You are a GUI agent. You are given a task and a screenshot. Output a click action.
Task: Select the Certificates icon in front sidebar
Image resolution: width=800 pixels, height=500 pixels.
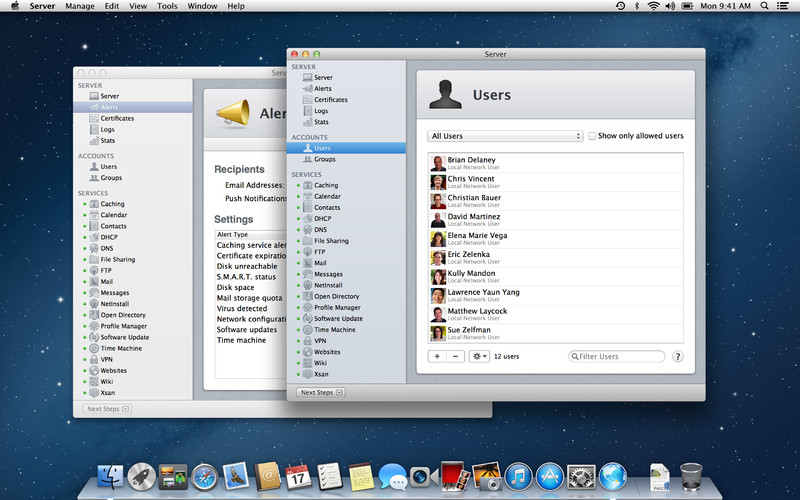point(308,100)
